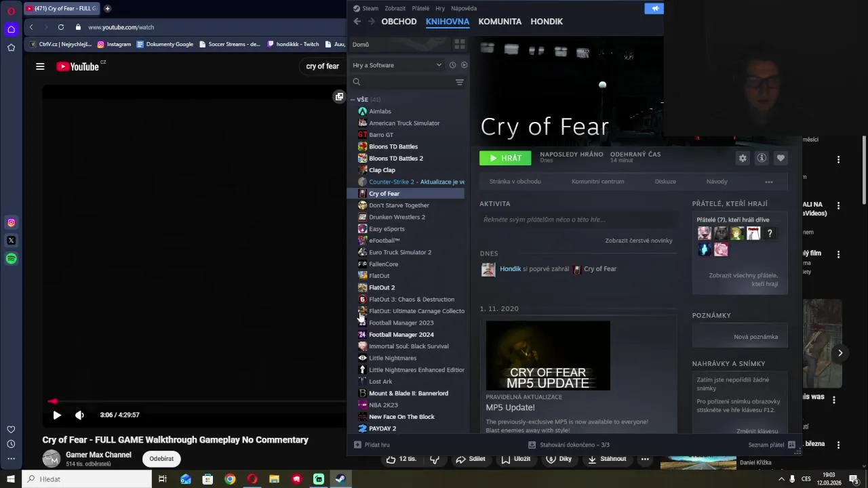Click the Sdílet share button
The height and width of the screenshot is (488, 868).
click(471, 459)
